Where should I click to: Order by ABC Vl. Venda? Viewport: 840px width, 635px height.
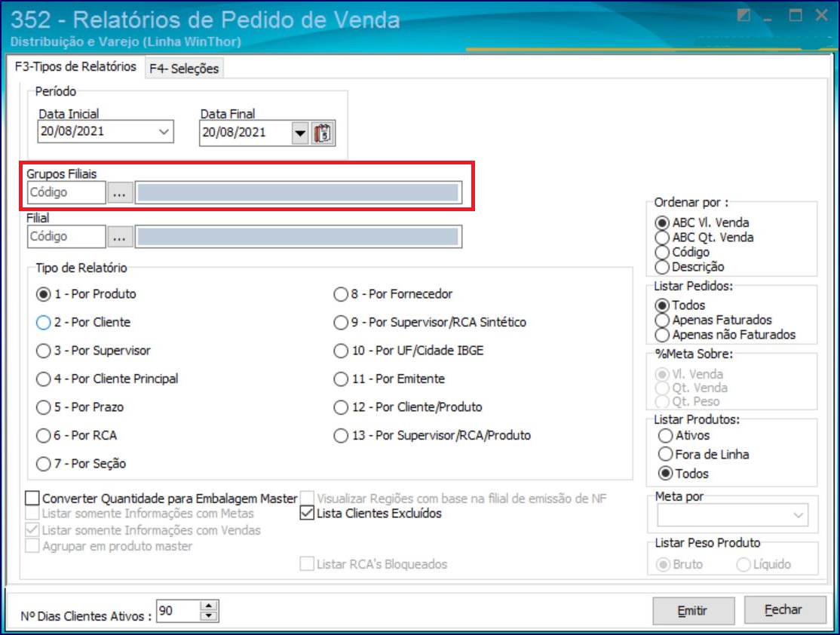[x=702, y=222]
